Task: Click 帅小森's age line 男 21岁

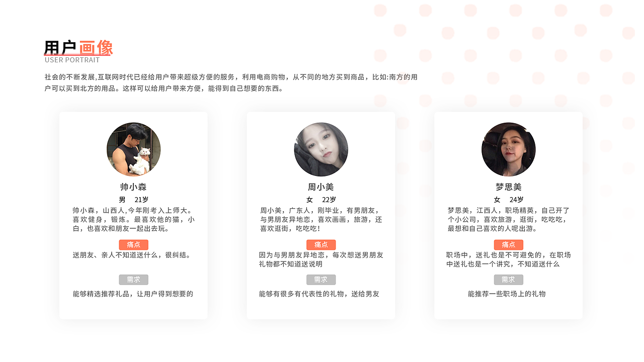Action: point(133,200)
